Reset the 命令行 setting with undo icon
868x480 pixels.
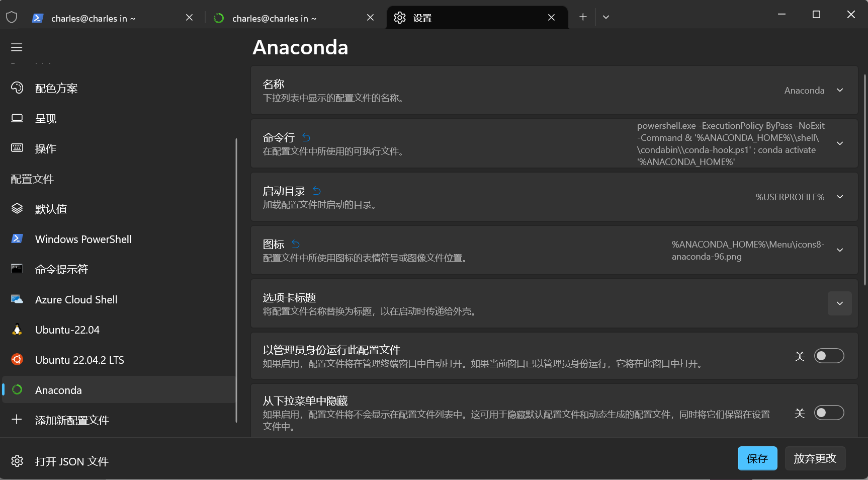tap(305, 137)
